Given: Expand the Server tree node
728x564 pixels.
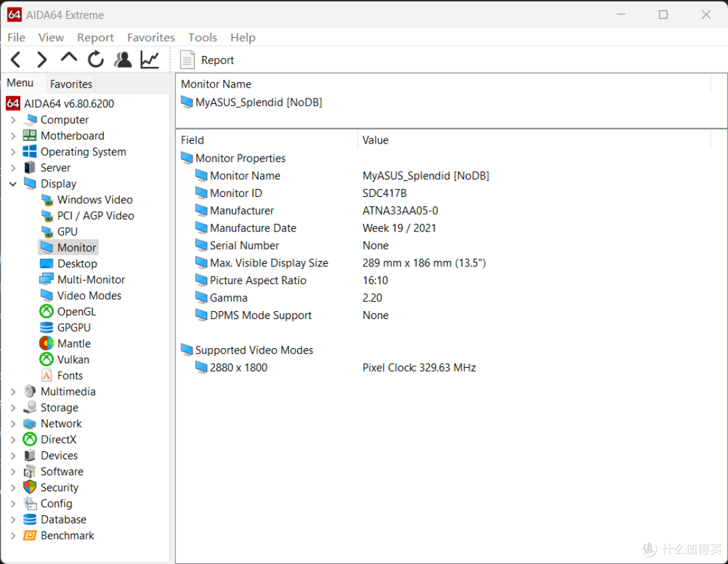Looking at the screenshot, I should pos(13,168).
